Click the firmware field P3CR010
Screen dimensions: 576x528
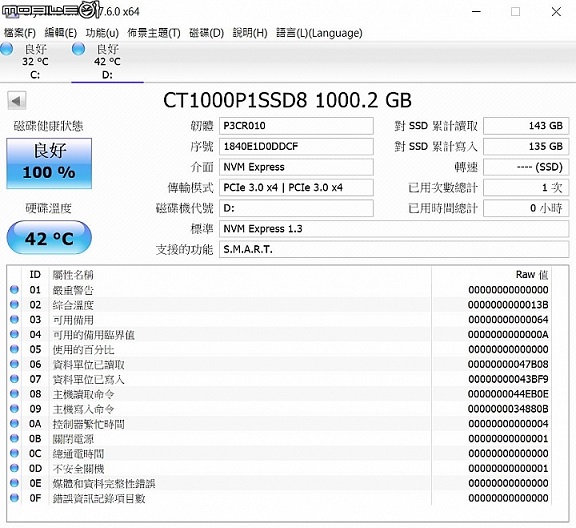[x=296, y=126]
